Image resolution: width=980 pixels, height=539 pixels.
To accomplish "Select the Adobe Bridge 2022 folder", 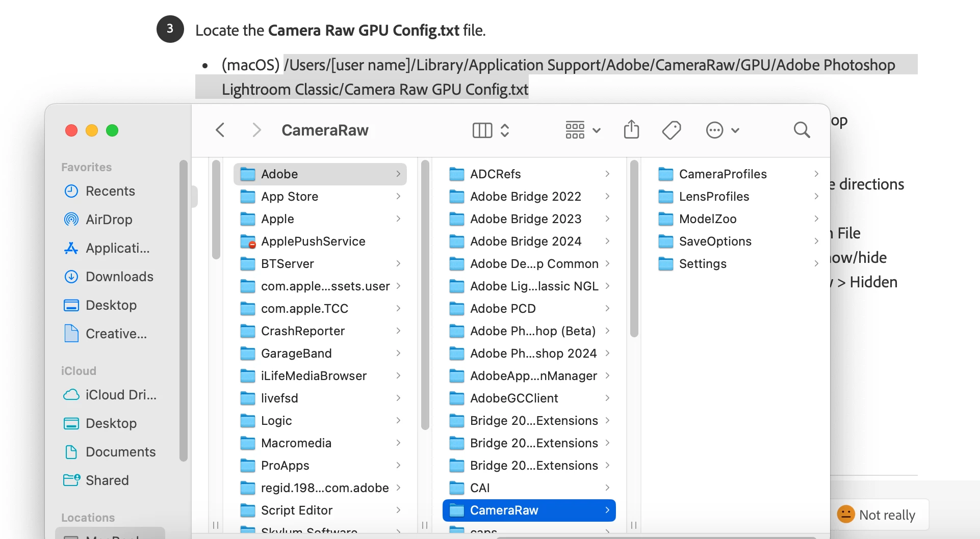I will (529, 197).
